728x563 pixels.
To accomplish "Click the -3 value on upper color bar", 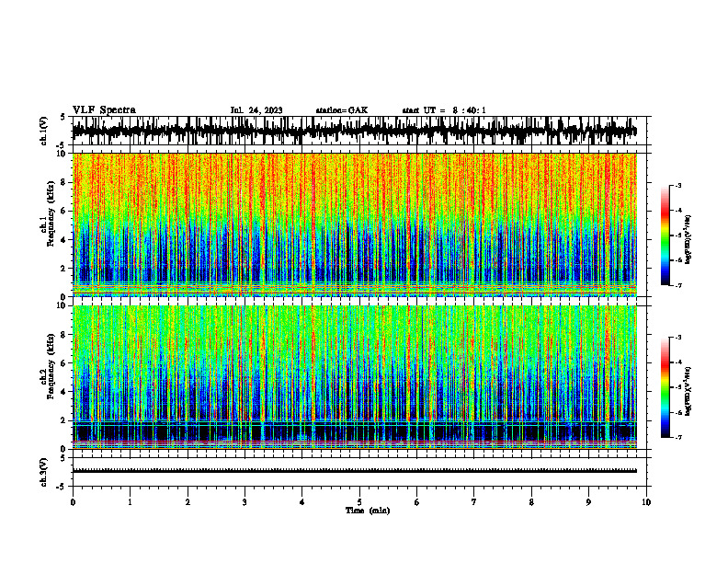I will click(x=678, y=185).
